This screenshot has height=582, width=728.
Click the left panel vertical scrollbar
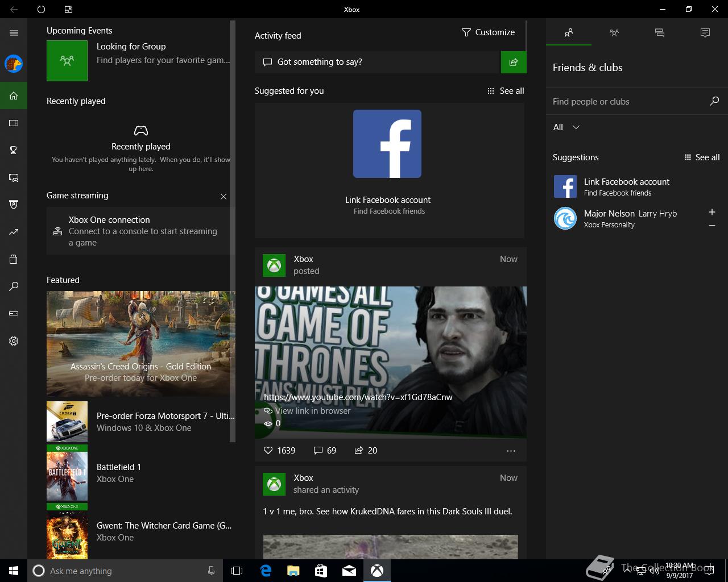[232, 230]
